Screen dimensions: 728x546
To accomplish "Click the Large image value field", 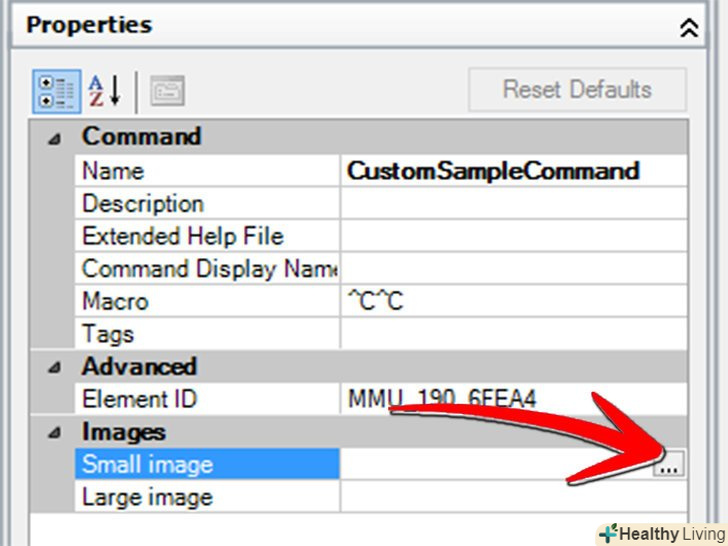I will [x=514, y=497].
